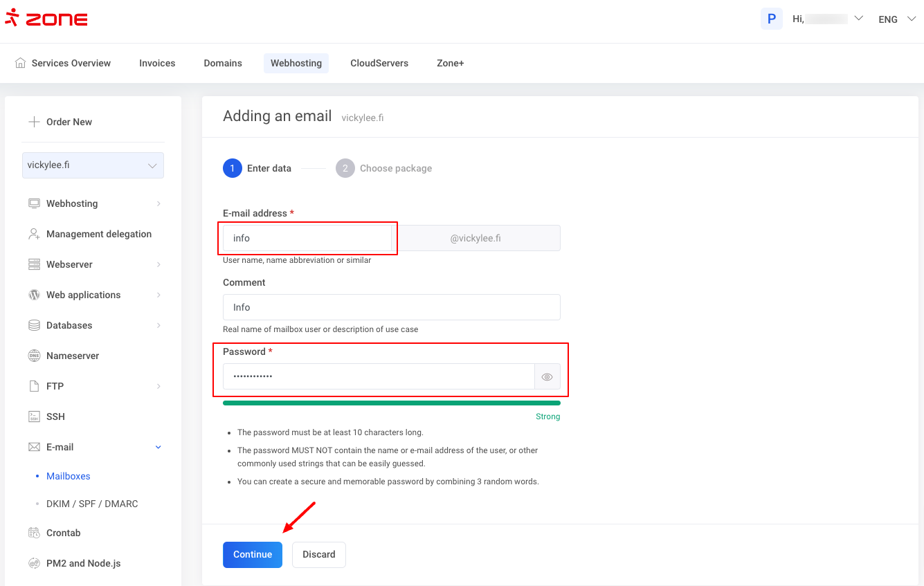Click the PM2 and Node.js icon
This screenshot has width=924, height=586.
pos(34,563)
